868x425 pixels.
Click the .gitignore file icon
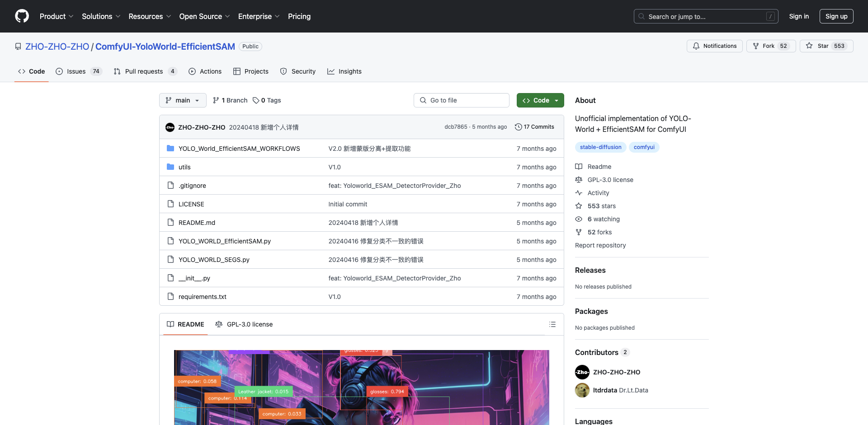[170, 185]
